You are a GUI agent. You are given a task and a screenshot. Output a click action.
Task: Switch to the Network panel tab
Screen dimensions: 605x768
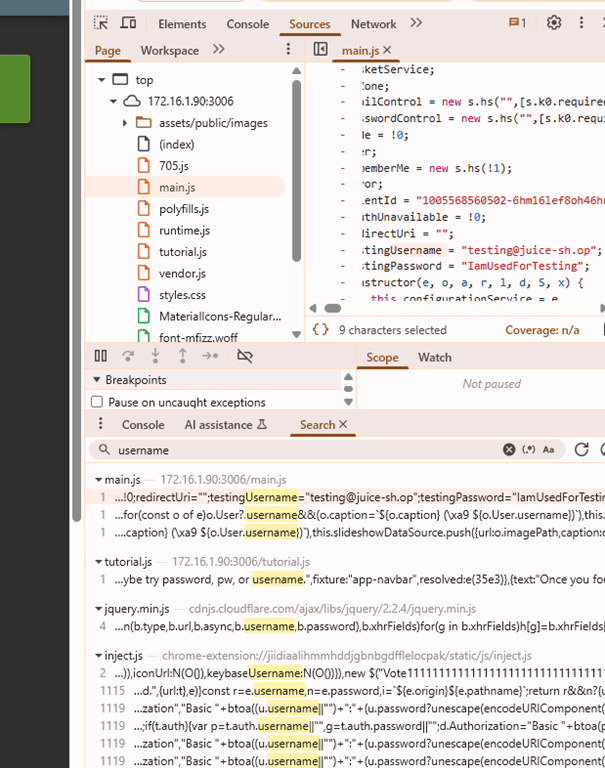[373, 24]
